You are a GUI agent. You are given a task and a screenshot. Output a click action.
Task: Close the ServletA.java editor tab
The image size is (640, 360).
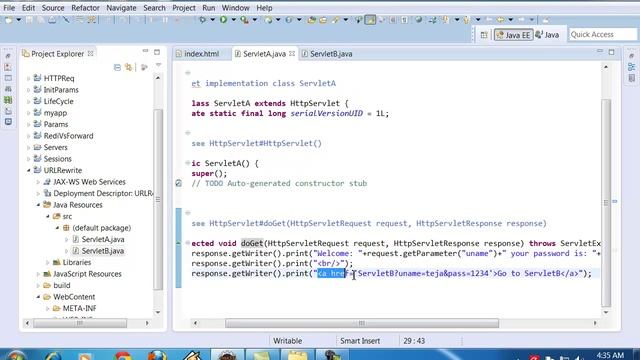[292, 53]
